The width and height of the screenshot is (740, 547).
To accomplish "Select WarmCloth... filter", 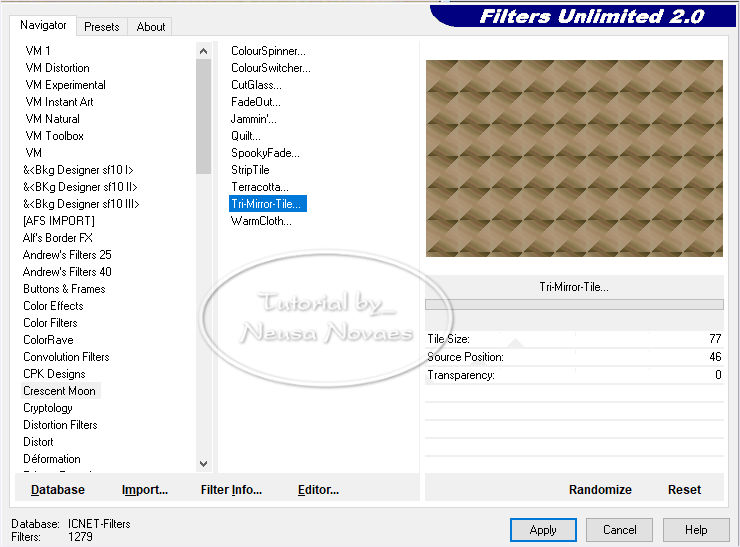I will 261,220.
